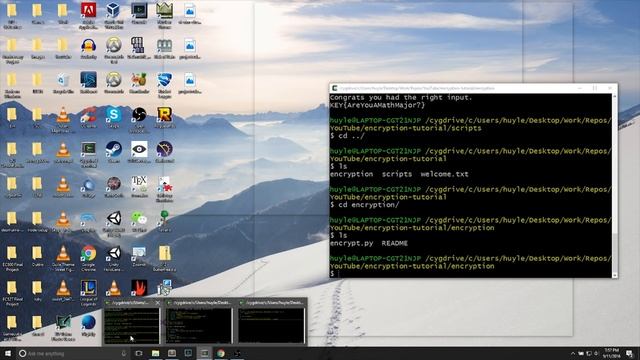The image size is (640, 360).
Task: Open the CCleaner shortcut
Action: coord(88,118)
